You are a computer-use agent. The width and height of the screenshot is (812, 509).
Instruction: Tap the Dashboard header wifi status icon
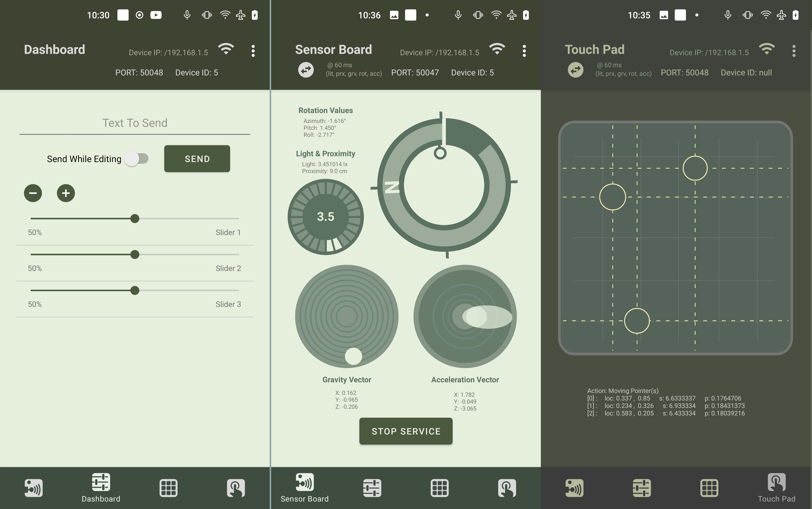pyautogui.click(x=226, y=49)
